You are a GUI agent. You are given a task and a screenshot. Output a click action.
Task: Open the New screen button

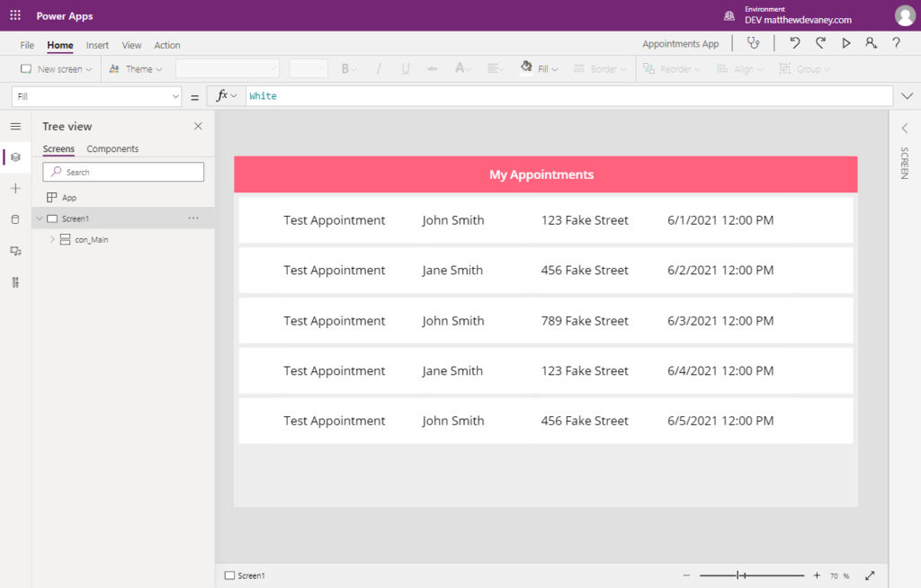tap(57, 68)
